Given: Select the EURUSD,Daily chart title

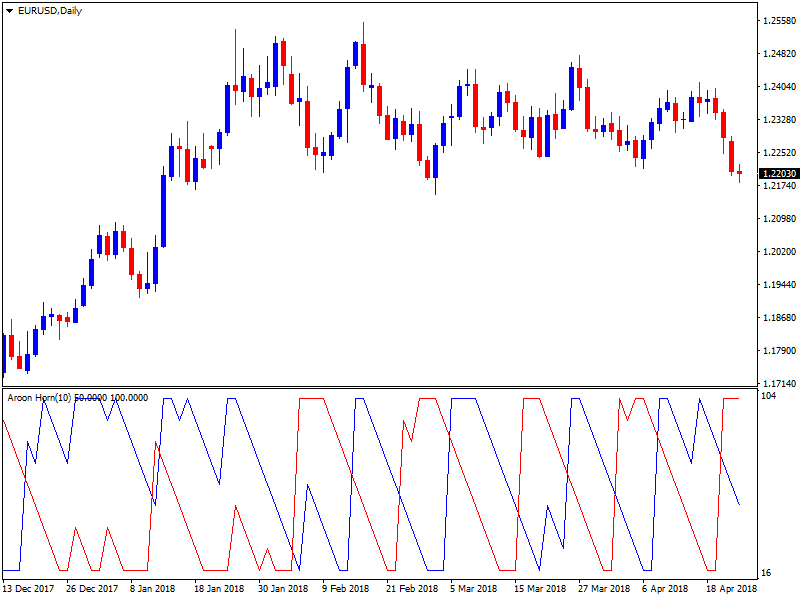Looking at the screenshot, I should pyautogui.click(x=49, y=11).
